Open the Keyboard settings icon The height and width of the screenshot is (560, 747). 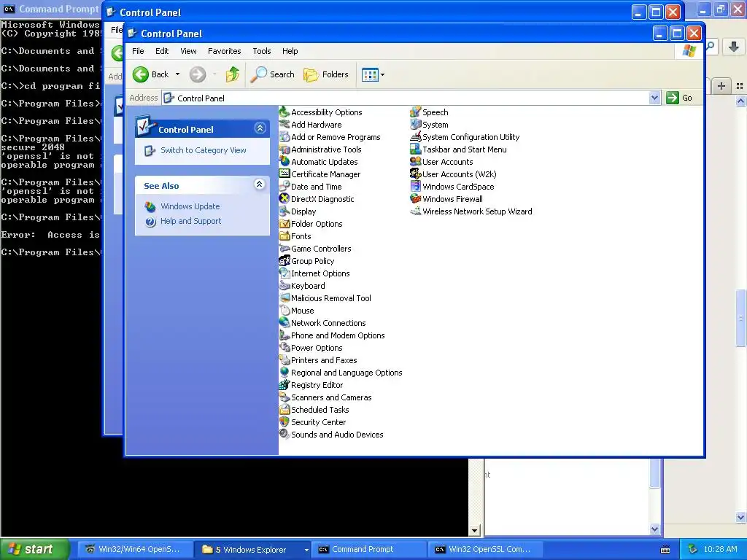pyautogui.click(x=285, y=285)
